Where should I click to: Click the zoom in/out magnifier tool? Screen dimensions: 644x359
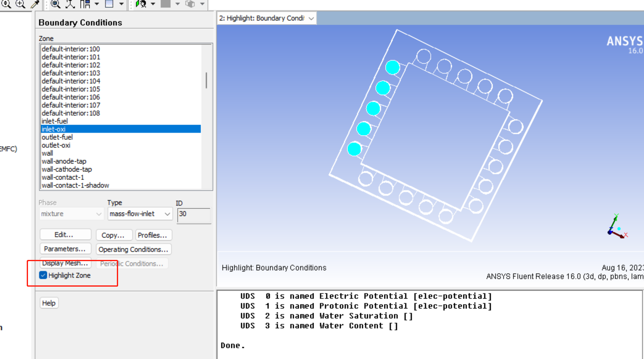click(6, 4)
